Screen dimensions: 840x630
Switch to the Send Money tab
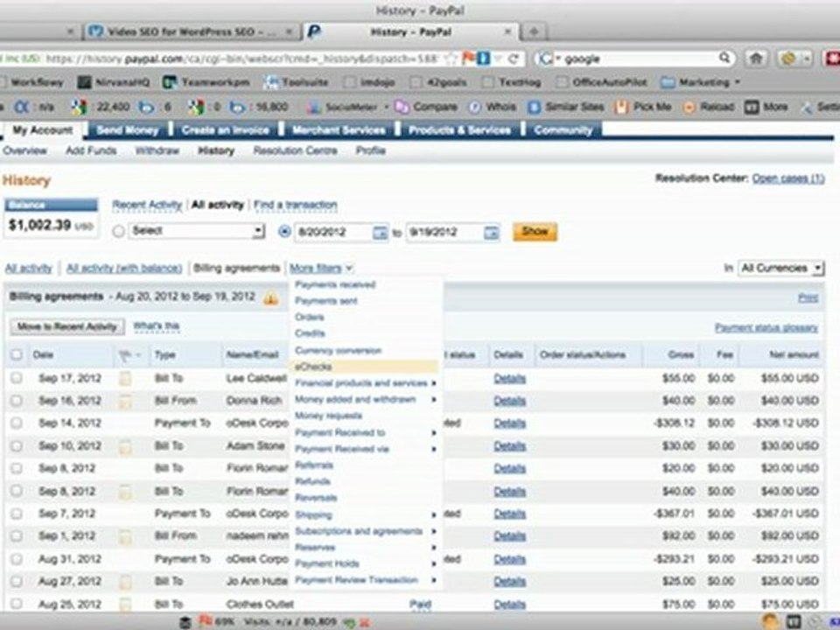click(128, 130)
